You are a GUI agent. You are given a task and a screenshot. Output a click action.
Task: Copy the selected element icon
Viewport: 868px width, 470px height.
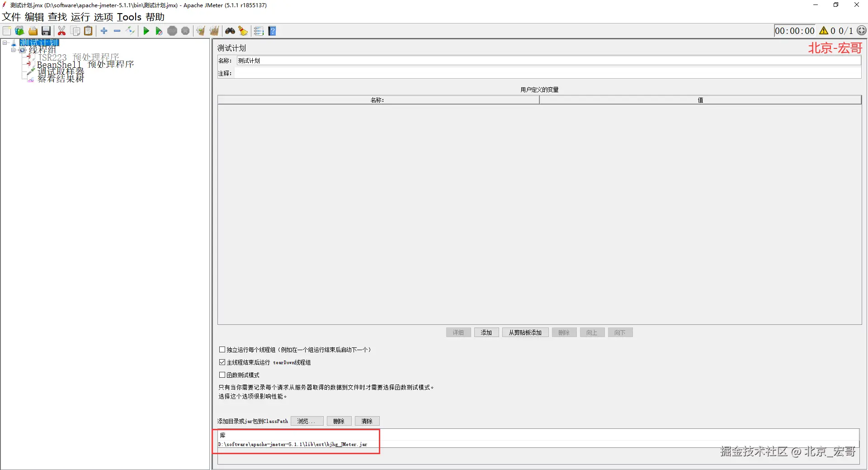(75, 31)
